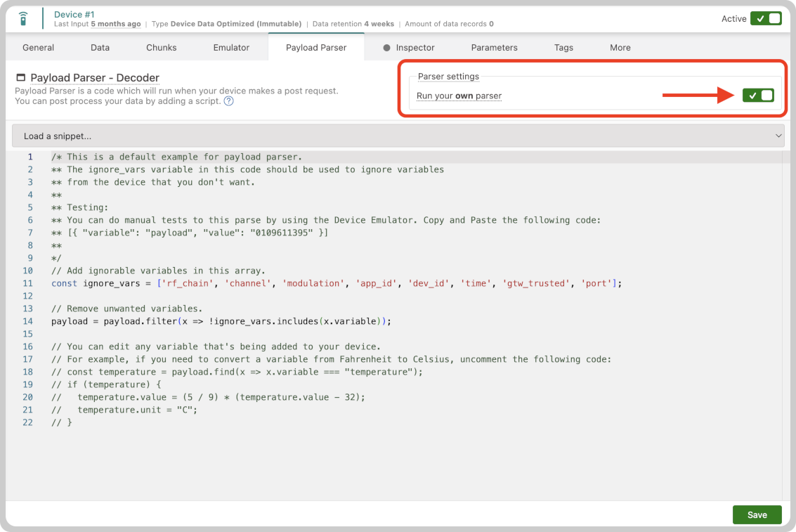Click the '// Remove unwanted variables.' comment
The height and width of the screenshot is (532, 796).
pyautogui.click(x=127, y=309)
